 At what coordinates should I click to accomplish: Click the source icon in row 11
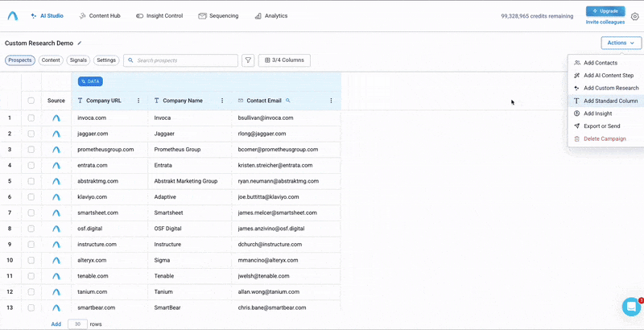[x=56, y=276]
